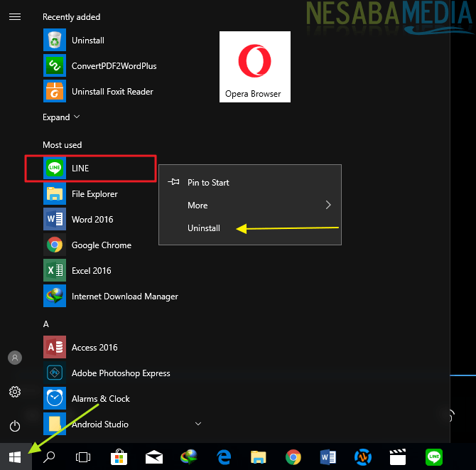Screen dimensions: 476x470
Task: Click the Google Chrome label text
Action: (102, 245)
